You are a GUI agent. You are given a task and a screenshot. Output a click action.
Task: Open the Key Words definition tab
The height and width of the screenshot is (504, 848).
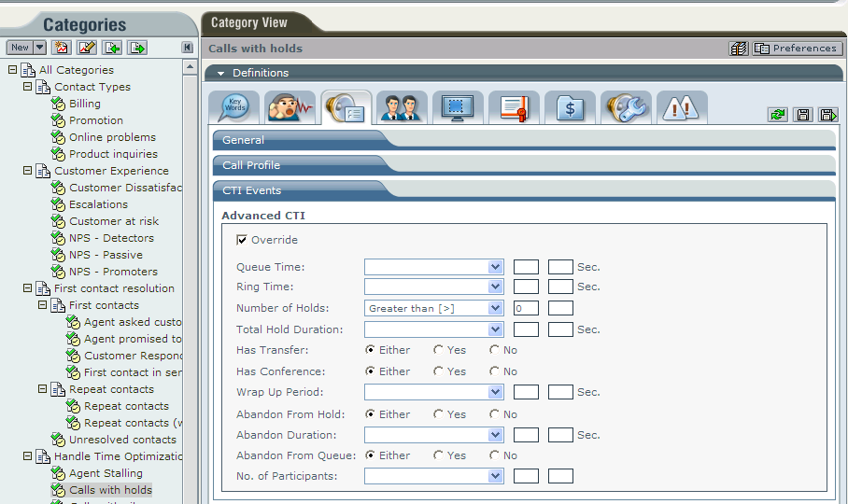tap(233, 107)
